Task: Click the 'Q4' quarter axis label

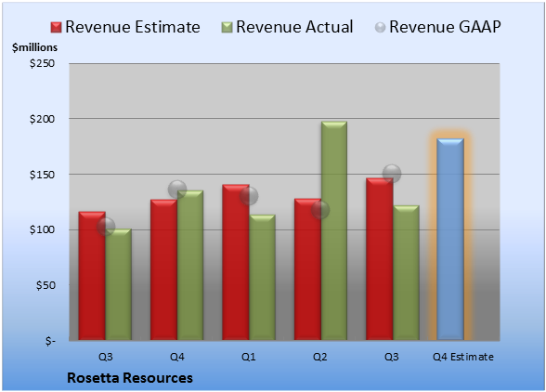Action: [176, 357]
